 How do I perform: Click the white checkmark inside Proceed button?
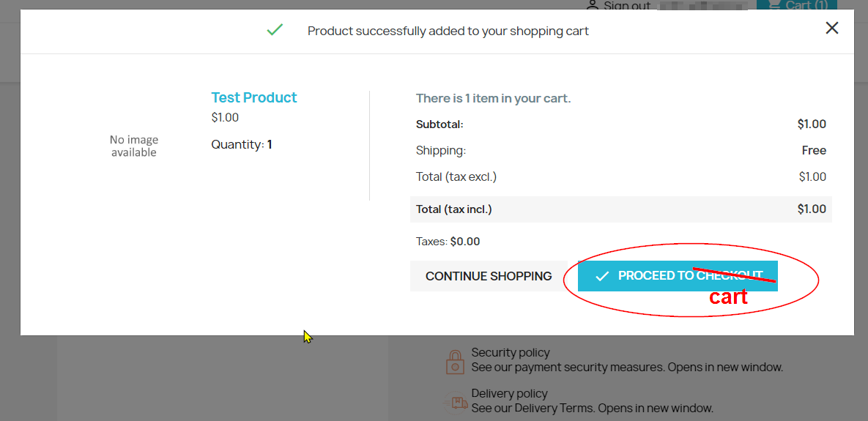click(601, 276)
